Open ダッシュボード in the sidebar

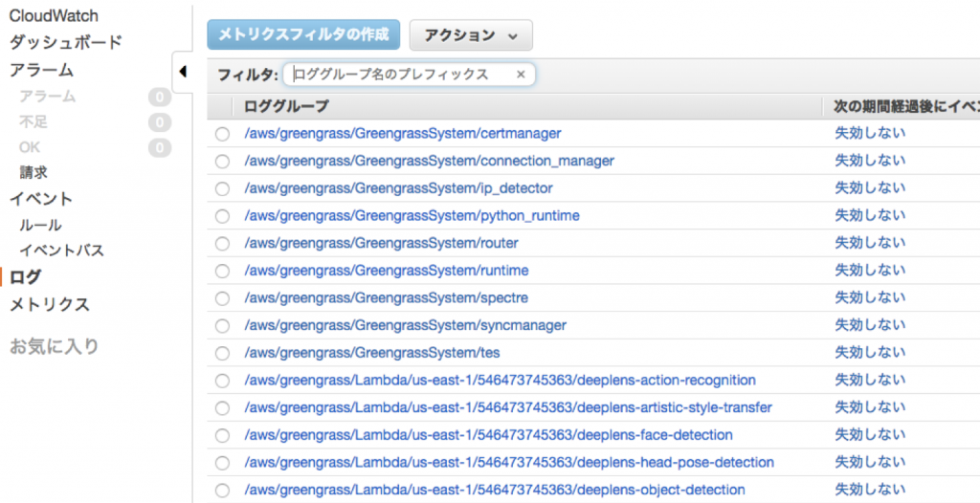[x=66, y=42]
